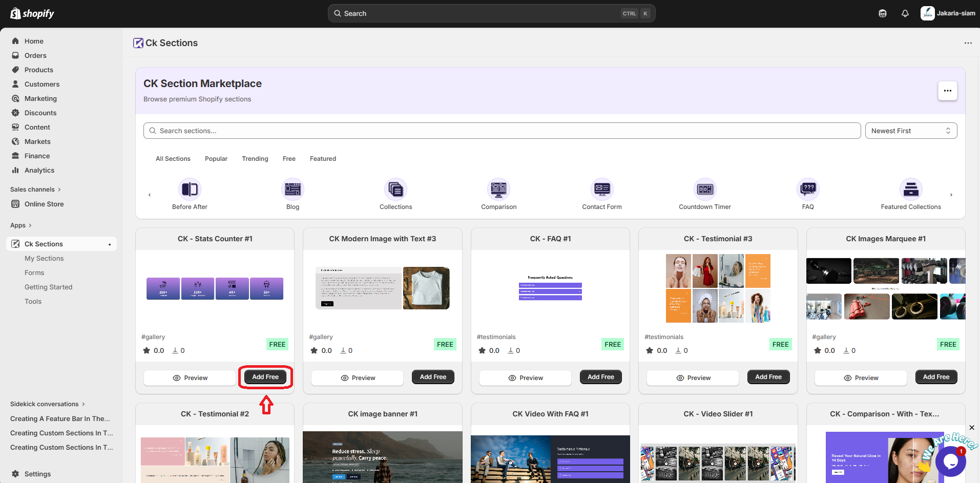Click the Blog category icon
The height and width of the screenshot is (483, 980).
pyautogui.click(x=293, y=190)
